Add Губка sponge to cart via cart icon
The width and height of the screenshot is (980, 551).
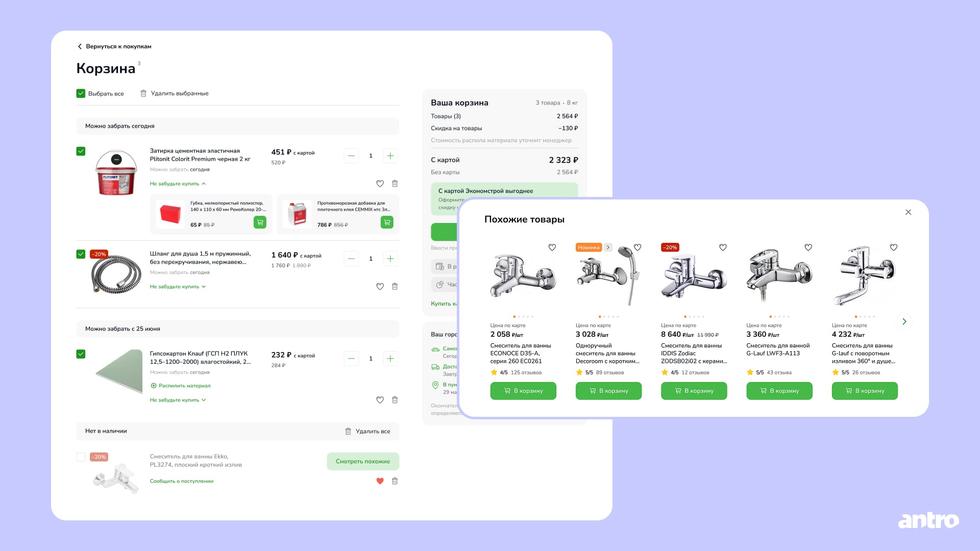click(x=260, y=222)
